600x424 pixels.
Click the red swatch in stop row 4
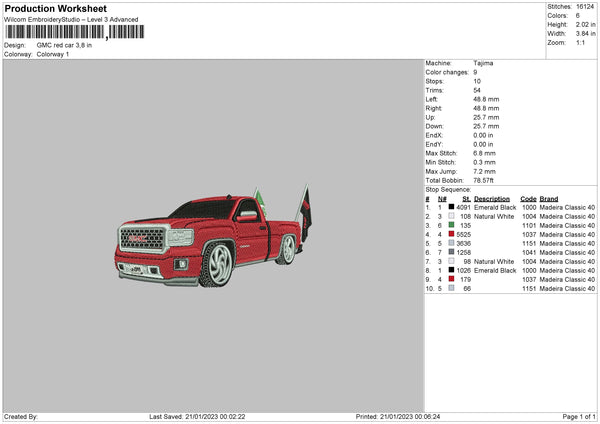point(452,234)
